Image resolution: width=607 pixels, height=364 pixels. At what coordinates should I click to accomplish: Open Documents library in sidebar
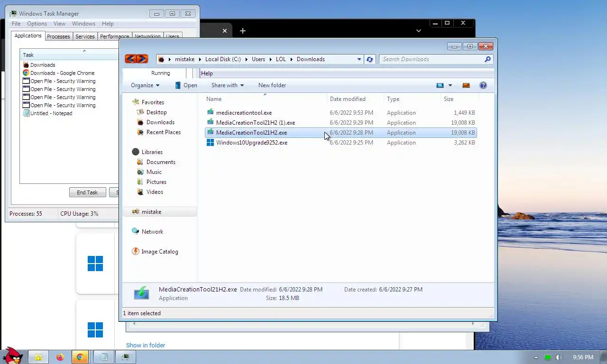click(x=161, y=162)
